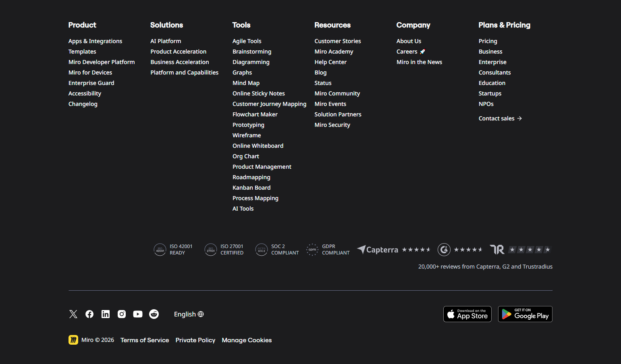This screenshot has height=364, width=621.
Task: Open Manage Cookies settings
Action: [247, 340]
